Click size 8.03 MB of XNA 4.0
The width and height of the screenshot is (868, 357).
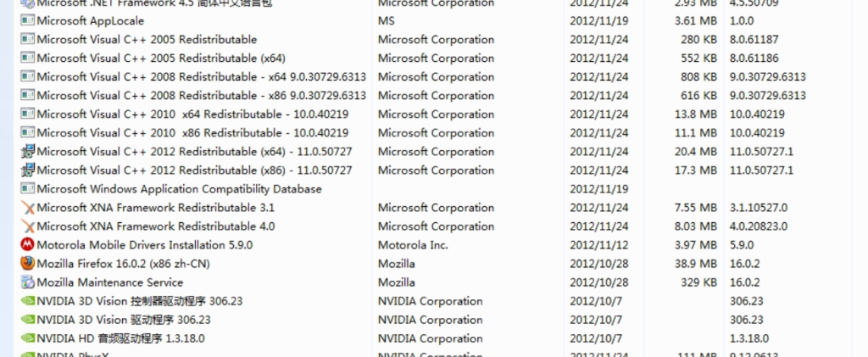[696, 226]
